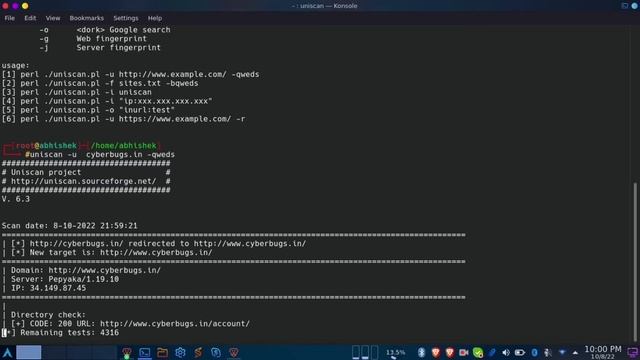The height and width of the screenshot is (360, 640).
Task: Click the 'V. 6.3' version text
Action: pyautogui.click(x=16, y=199)
